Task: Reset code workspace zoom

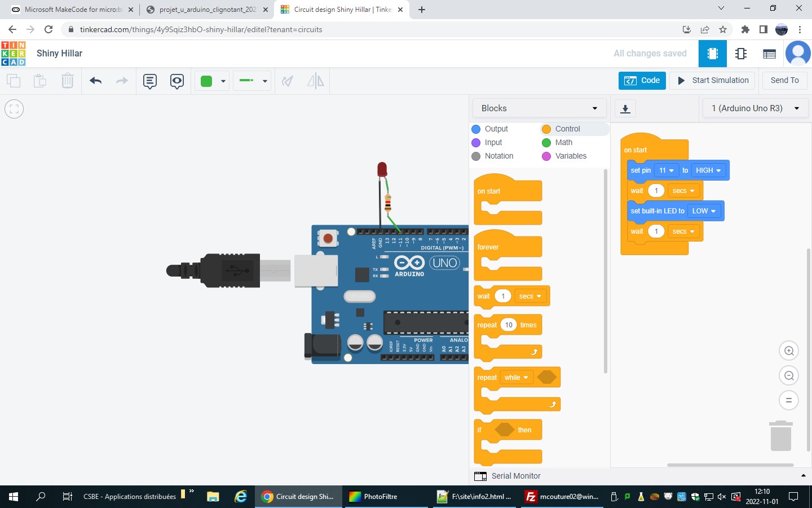Action: pyautogui.click(x=789, y=400)
